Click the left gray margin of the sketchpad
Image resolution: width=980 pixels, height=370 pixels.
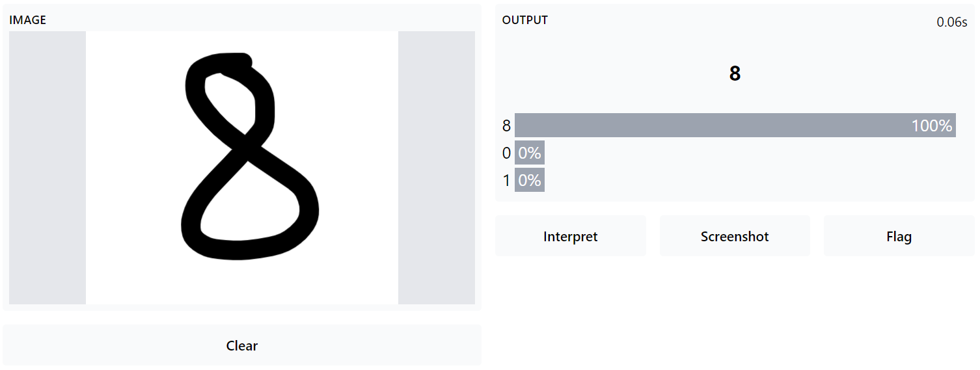click(48, 168)
